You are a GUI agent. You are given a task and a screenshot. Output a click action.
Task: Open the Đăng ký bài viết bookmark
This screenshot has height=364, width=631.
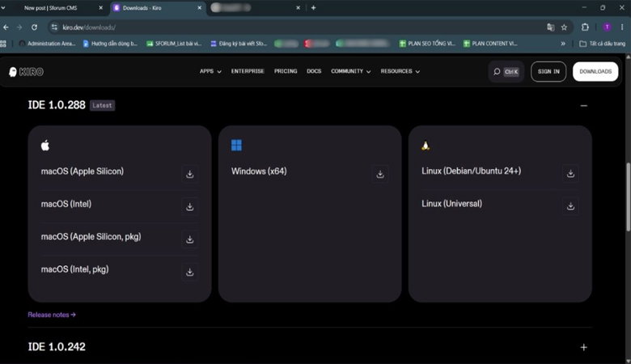click(239, 44)
